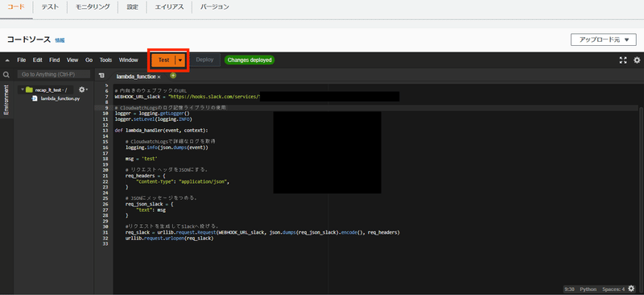Open the View menu
Viewport: 644px width, 295px height.
point(72,60)
